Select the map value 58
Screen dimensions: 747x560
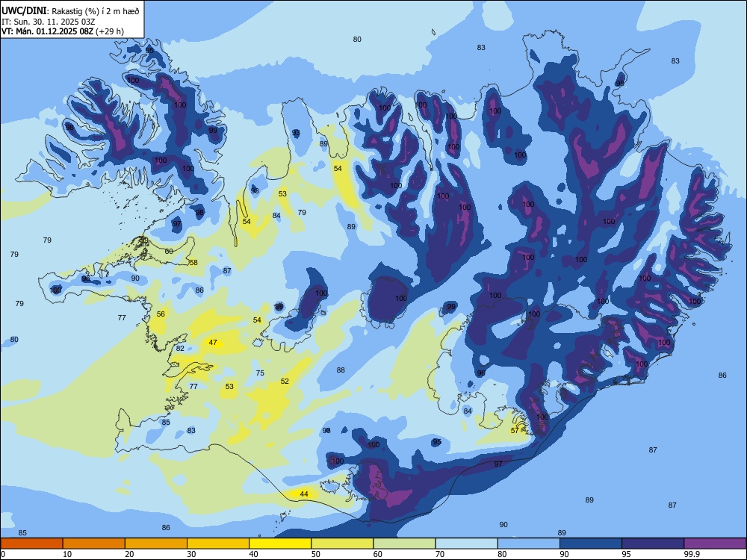click(193, 262)
